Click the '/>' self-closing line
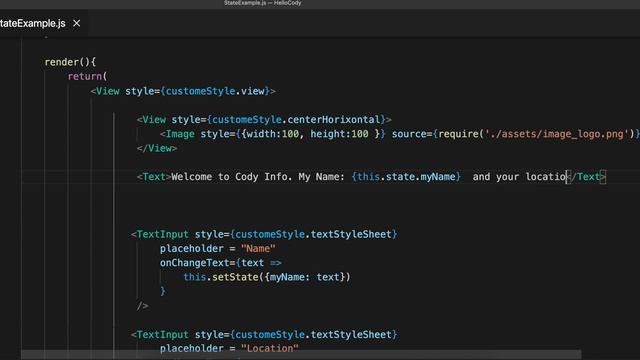 (x=143, y=306)
